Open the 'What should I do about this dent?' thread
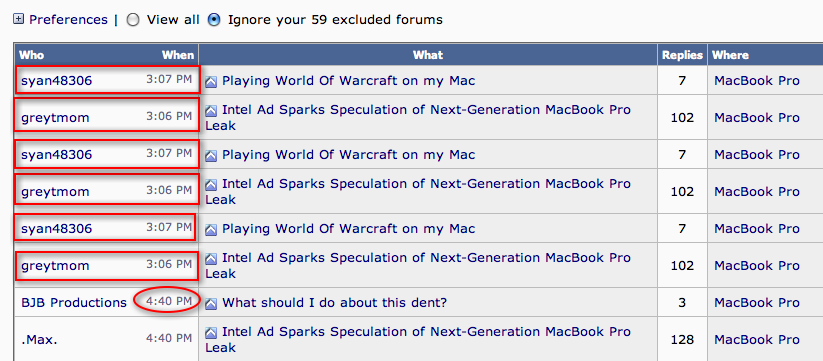Image resolution: width=823 pixels, height=361 pixels. click(x=334, y=303)
